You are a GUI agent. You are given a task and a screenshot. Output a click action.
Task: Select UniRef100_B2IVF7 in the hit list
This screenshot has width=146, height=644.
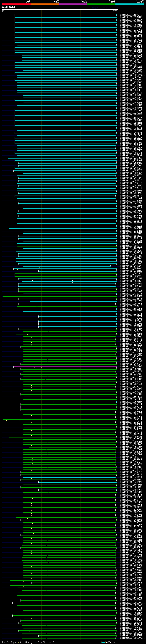tap(131, 550)
